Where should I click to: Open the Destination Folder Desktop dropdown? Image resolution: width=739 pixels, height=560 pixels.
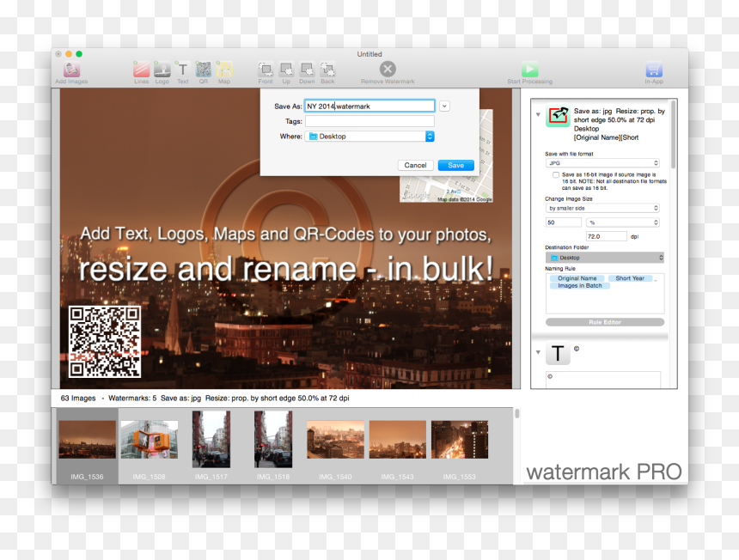click(605, 258)
